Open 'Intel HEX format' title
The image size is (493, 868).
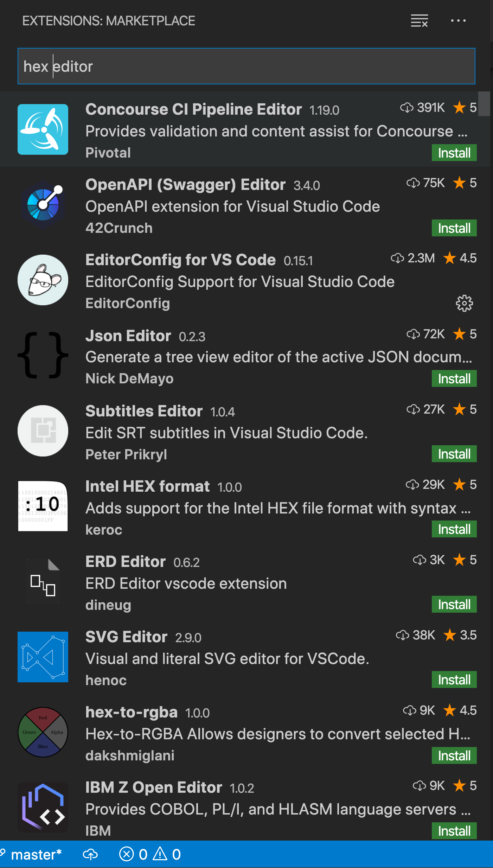[x=147, y=486]
